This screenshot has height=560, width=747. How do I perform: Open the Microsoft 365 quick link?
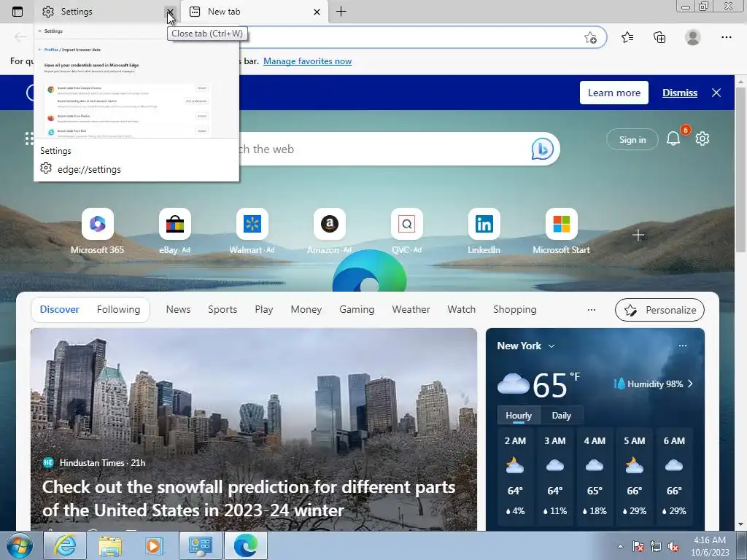97,231
